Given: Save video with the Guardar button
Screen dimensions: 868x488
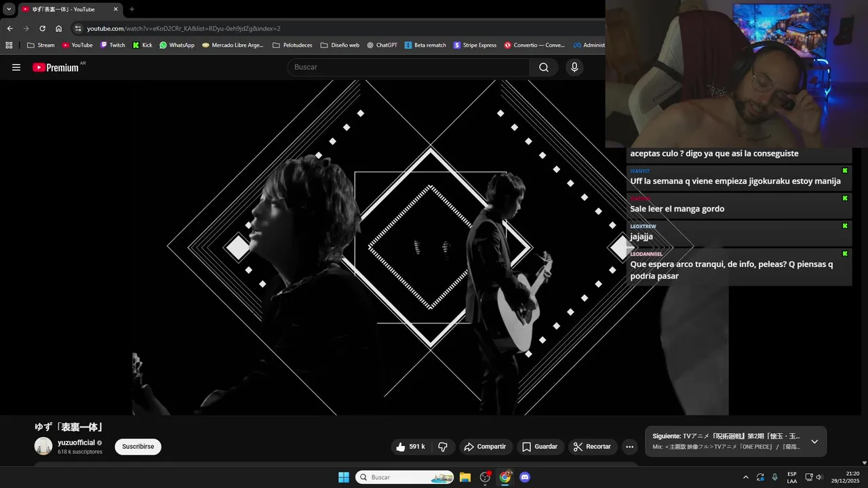Looking at the screenshot, I should click(540, 447).
